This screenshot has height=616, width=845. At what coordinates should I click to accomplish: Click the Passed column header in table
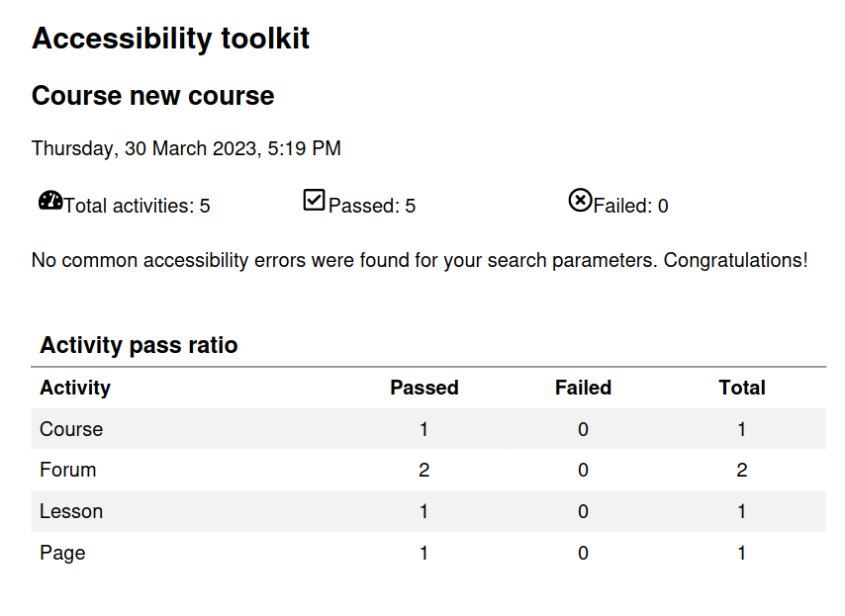424,388
